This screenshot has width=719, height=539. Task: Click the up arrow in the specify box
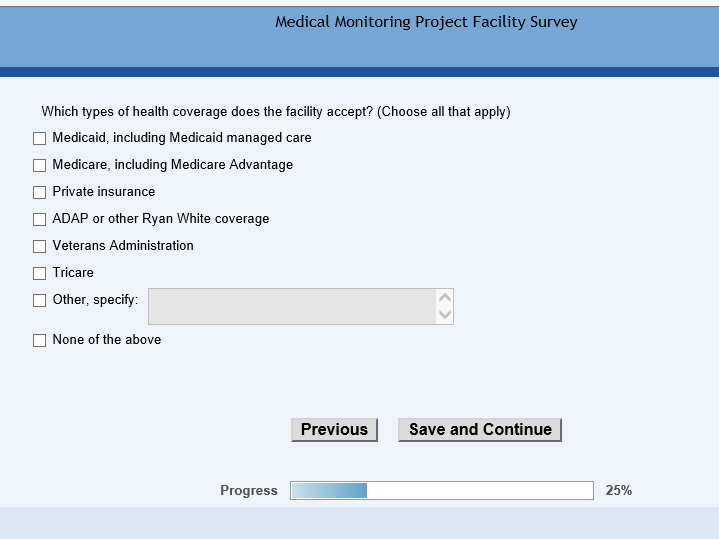445,297
